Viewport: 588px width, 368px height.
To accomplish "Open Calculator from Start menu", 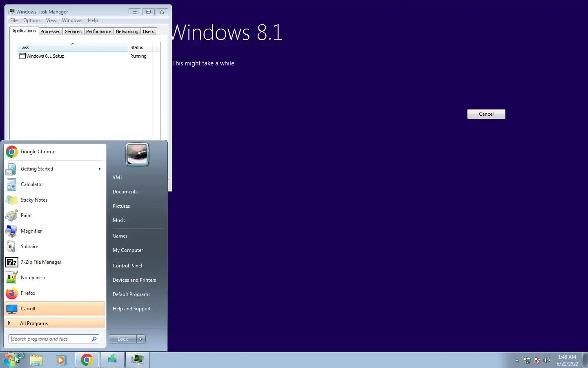I will tap(55, 184).
